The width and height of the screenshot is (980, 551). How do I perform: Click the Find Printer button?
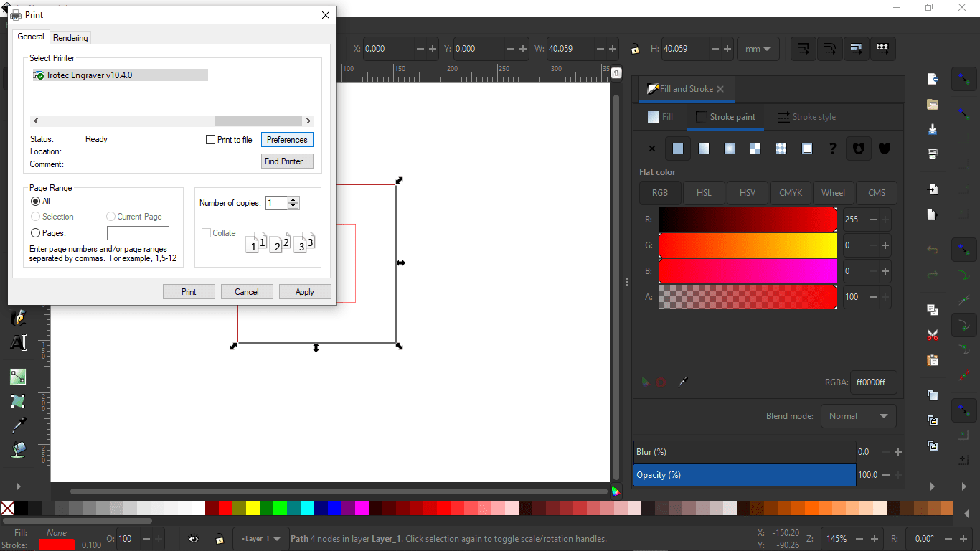(287, 161)
